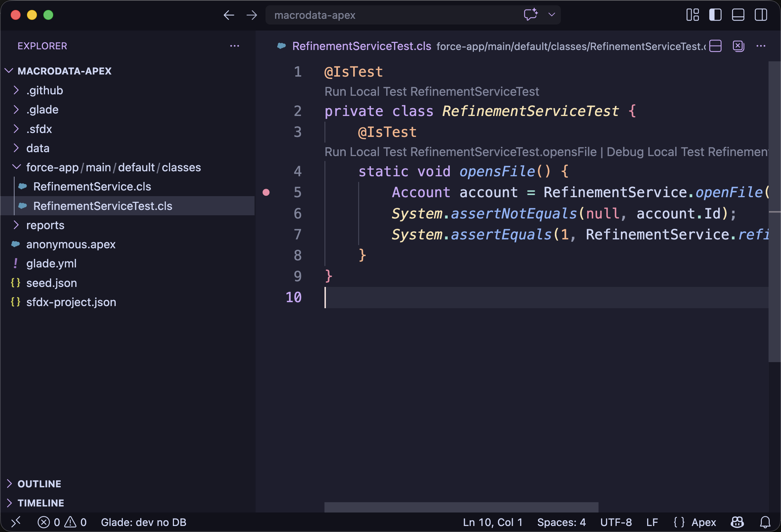Open RefinementService.cls in explorer

[x=92, y=187]
